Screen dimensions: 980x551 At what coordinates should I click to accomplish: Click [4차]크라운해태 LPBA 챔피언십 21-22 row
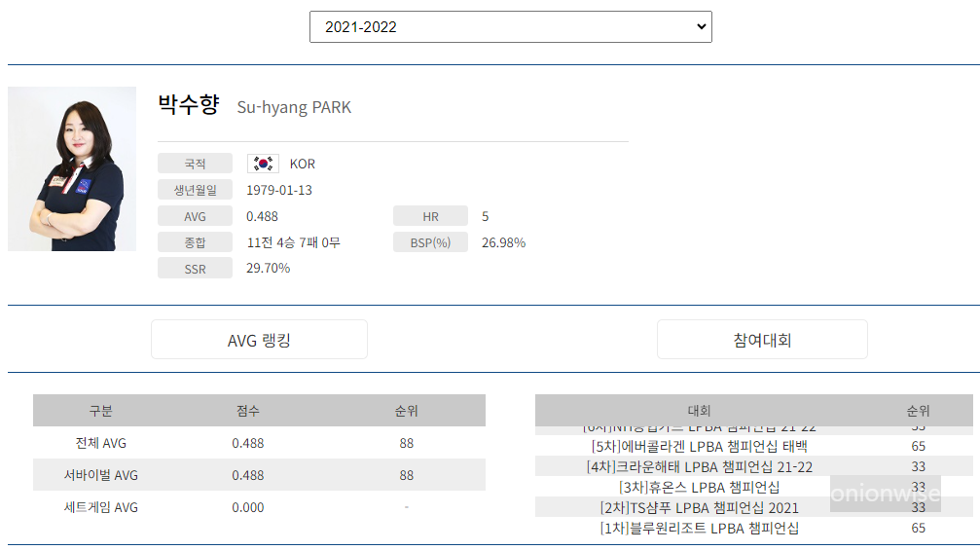point(754,466)
